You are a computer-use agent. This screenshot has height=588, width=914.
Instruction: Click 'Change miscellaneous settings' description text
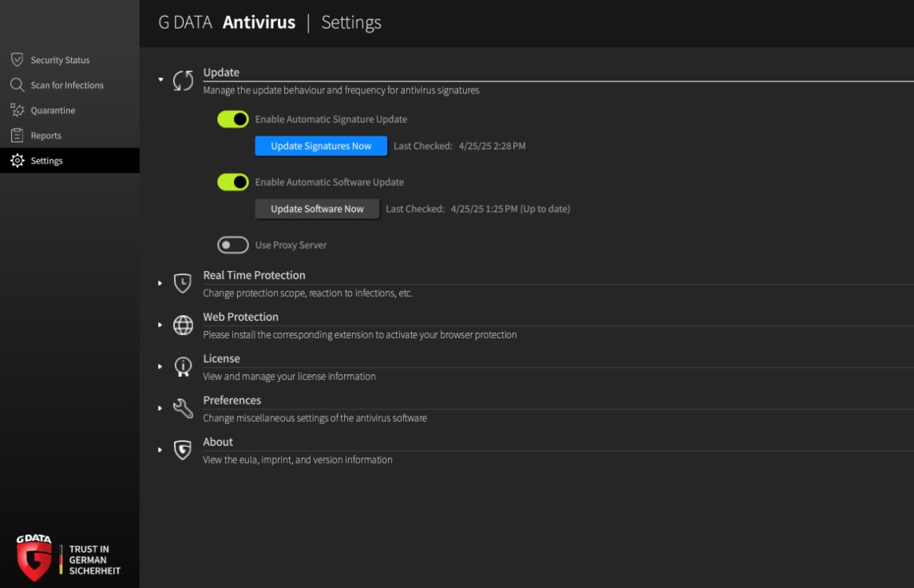click(315, 418)
